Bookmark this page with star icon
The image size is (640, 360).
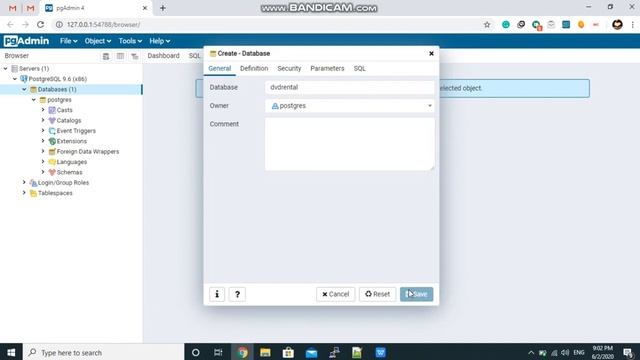[487, 24]
